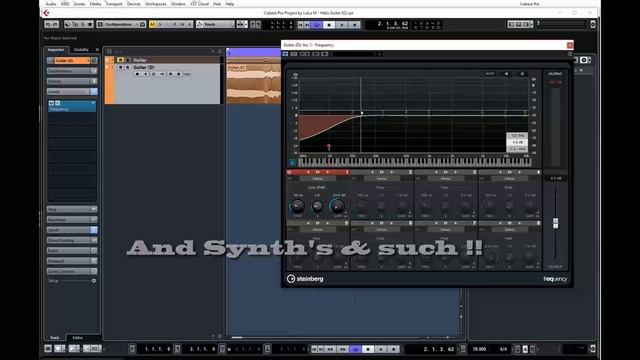Open the Touch automation mode dropdown
The width and height of the screenshot is (640, 360).
[x=216, y=24]
